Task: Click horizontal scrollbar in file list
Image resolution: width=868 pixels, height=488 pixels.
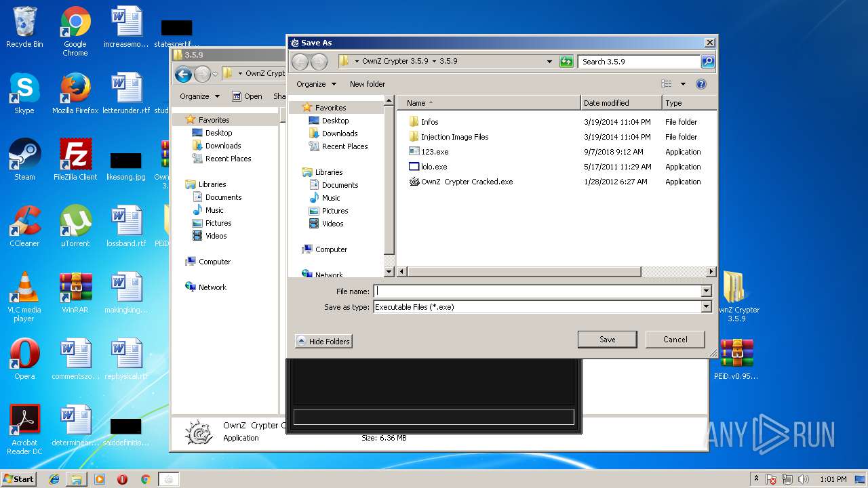Action: click(524, 272)
